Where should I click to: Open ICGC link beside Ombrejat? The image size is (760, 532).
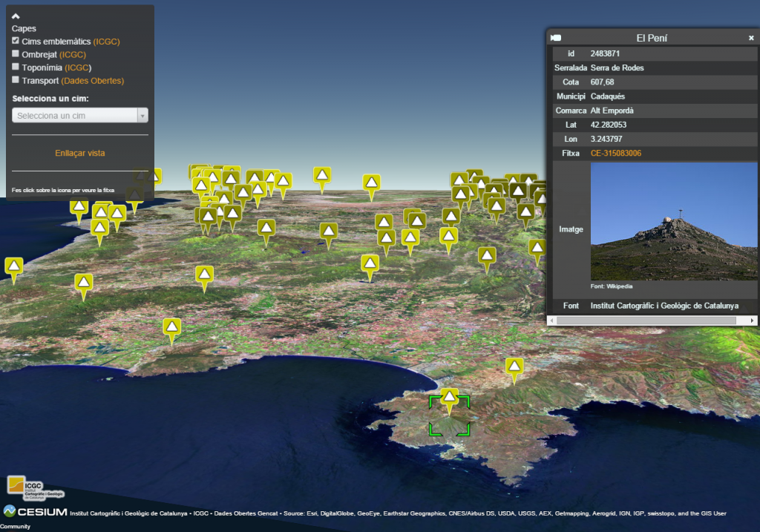pos(73,55)
